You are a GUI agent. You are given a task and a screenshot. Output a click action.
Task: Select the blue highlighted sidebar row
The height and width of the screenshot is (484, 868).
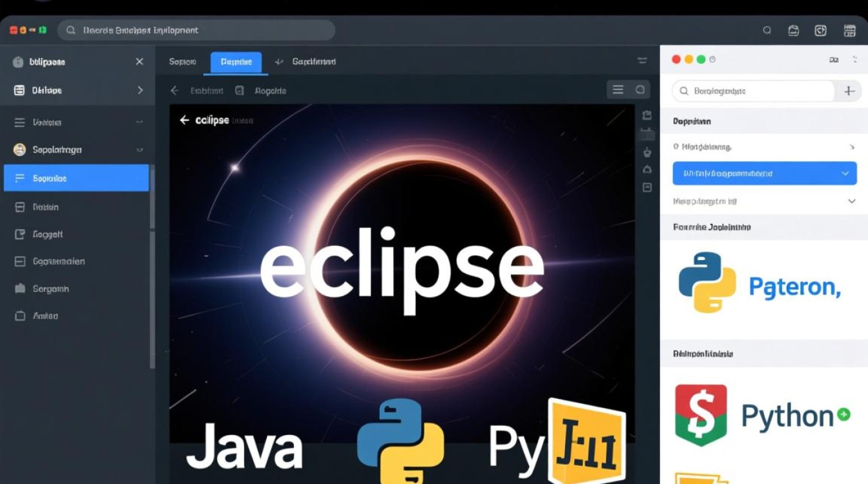pos(76,178)
